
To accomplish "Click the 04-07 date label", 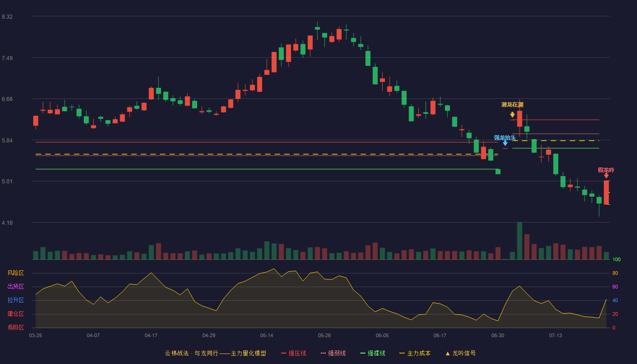I will (93, 335).
